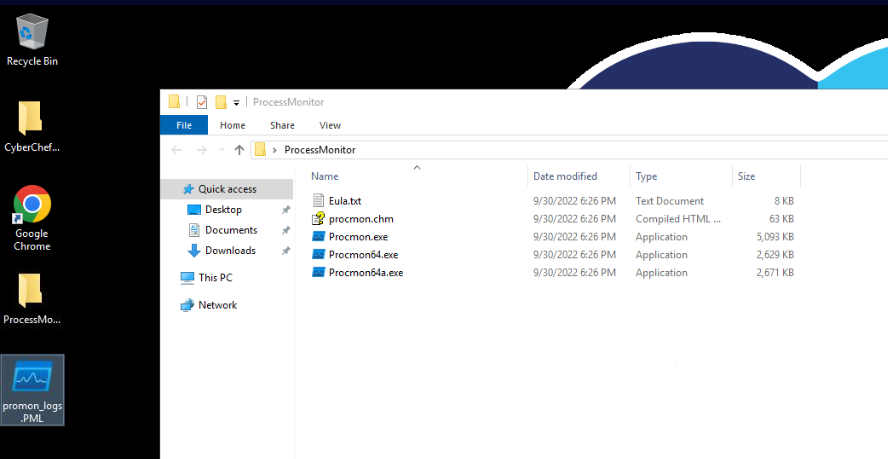This screenshot has height=459, width=888.
Task: Click the Documents icon in the sidebar
Action: tap(194, 230)
